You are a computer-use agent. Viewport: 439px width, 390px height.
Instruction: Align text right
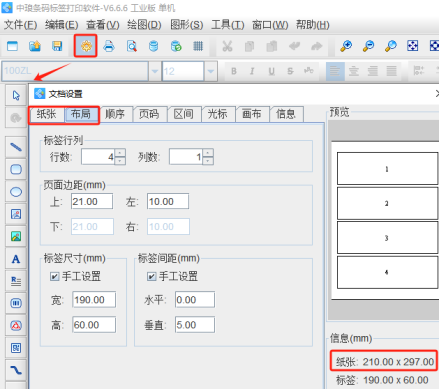click(x=373, y=71)
